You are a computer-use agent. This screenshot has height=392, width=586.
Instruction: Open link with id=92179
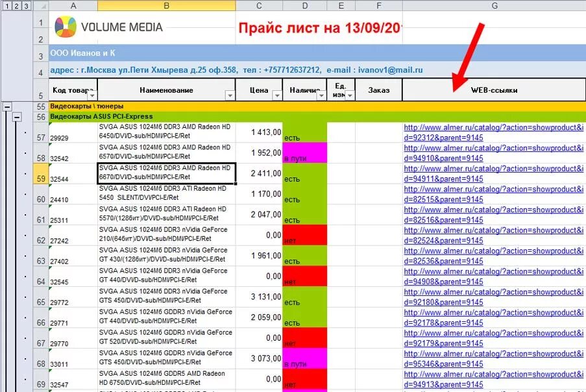point(493,338)
